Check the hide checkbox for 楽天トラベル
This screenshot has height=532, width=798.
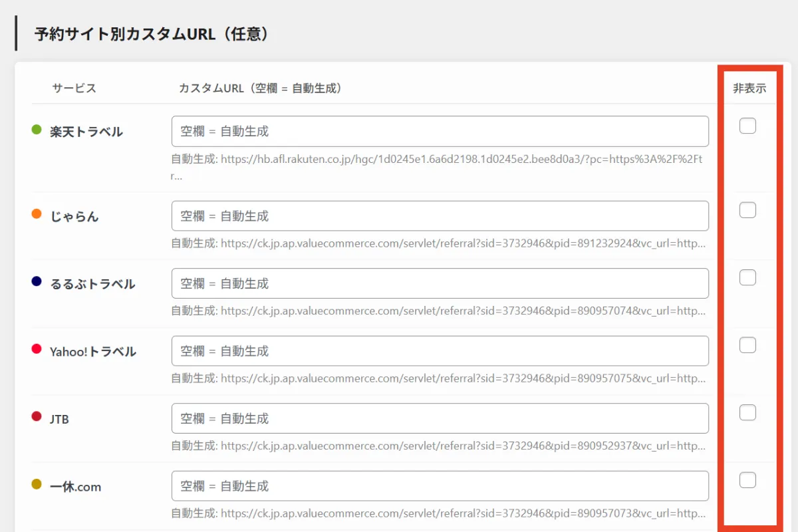747,126
